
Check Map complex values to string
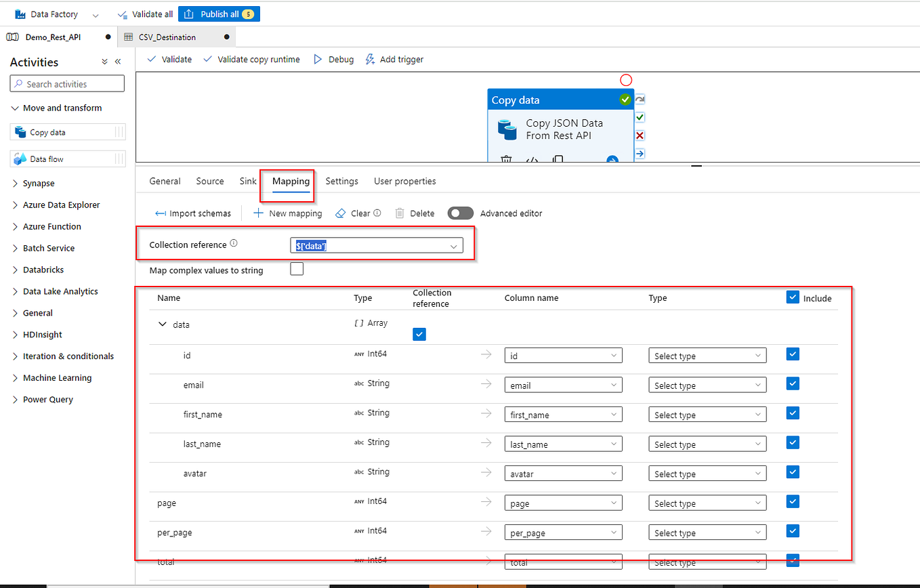click(296, 269)
